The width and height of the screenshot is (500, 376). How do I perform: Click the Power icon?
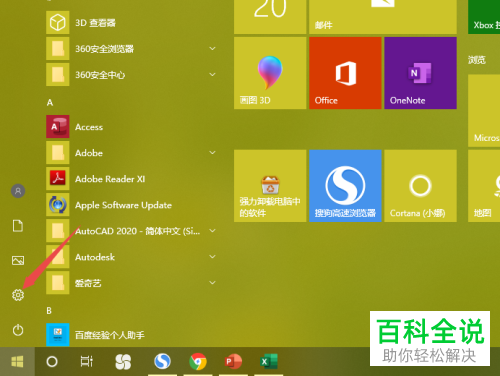coord(18,330)
